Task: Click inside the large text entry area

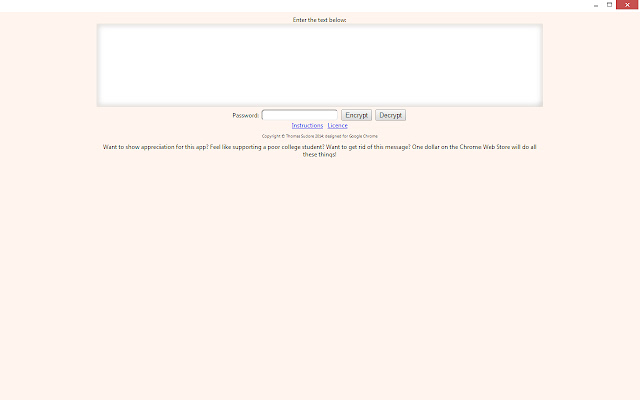Action: pos(320,65)
